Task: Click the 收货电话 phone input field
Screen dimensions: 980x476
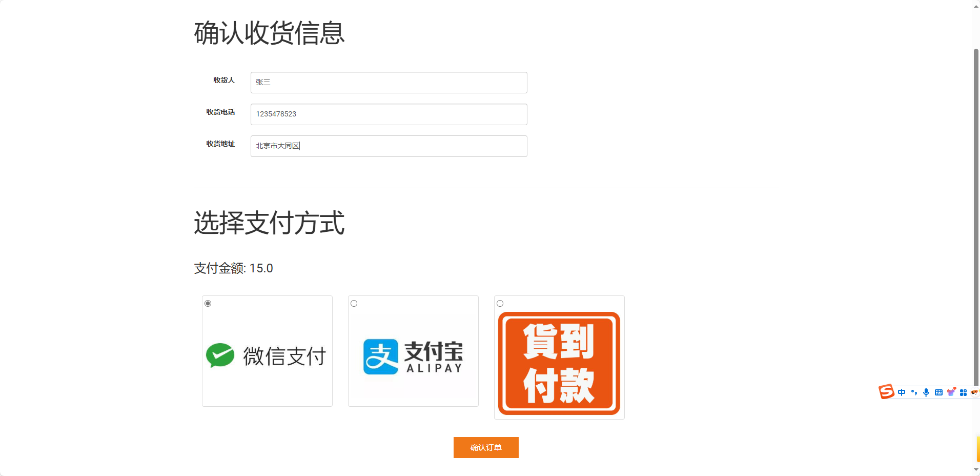Action: tap(388, 114)
